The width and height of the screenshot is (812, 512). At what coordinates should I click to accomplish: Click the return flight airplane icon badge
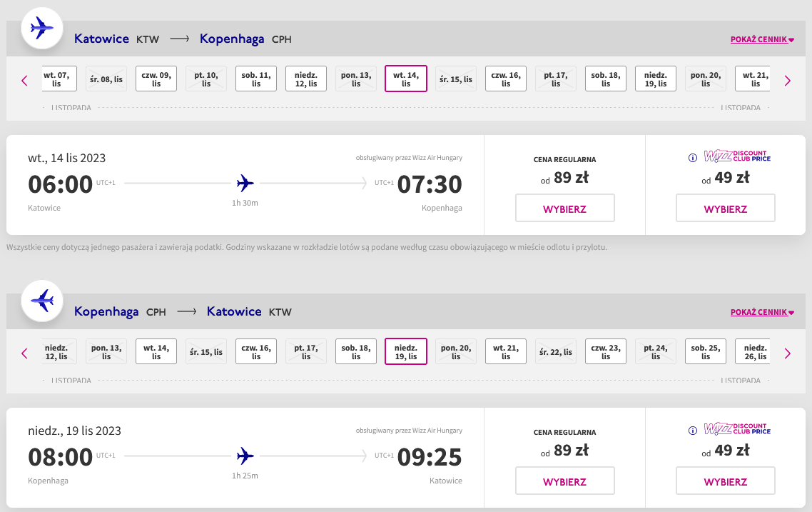(42, 301)
